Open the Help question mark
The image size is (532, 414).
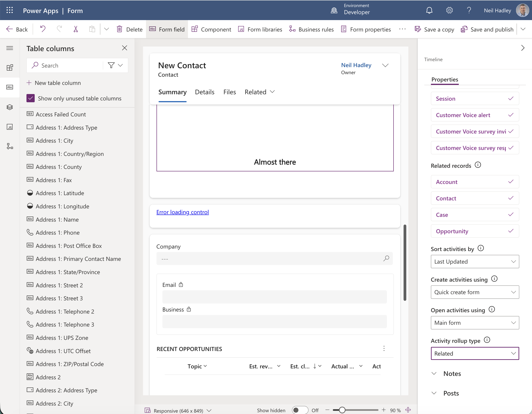pos(469,10)
